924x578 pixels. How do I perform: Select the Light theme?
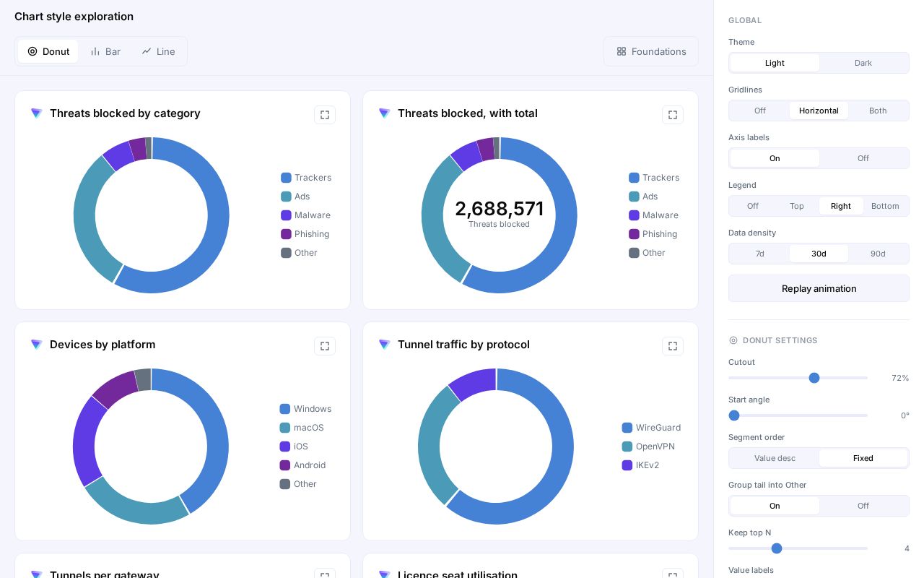775,63
